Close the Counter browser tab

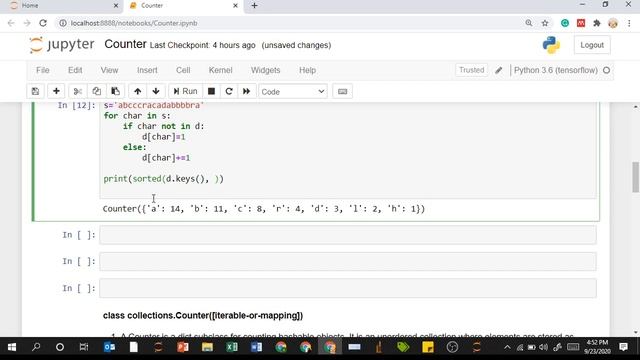(235, 6)
